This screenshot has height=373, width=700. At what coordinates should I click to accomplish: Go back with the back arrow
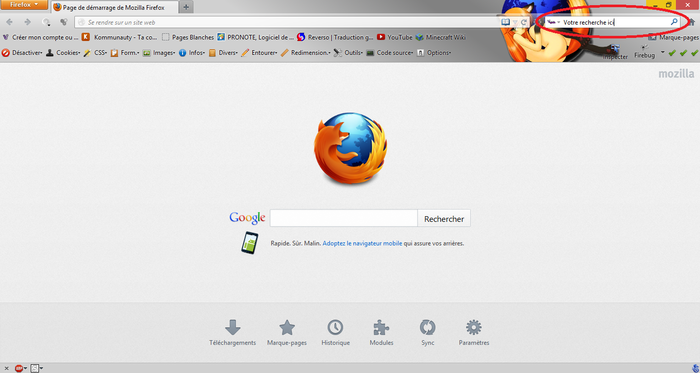9,22
